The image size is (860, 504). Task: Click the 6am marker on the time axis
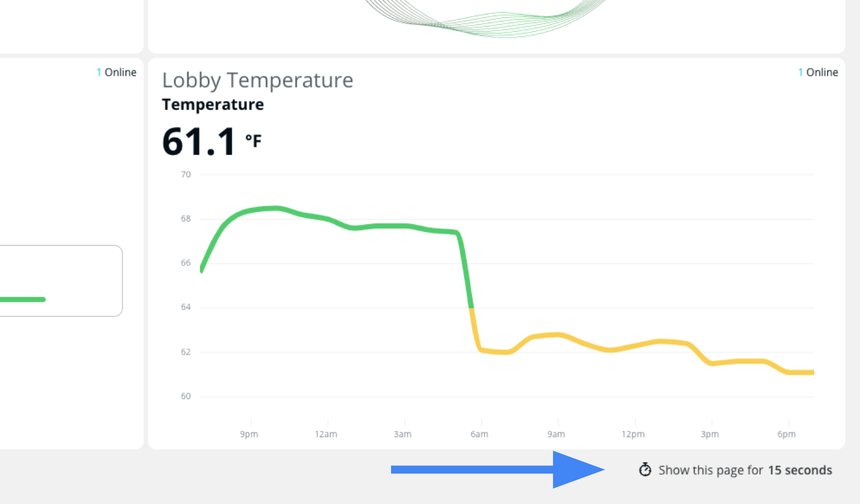click(479, 434)
